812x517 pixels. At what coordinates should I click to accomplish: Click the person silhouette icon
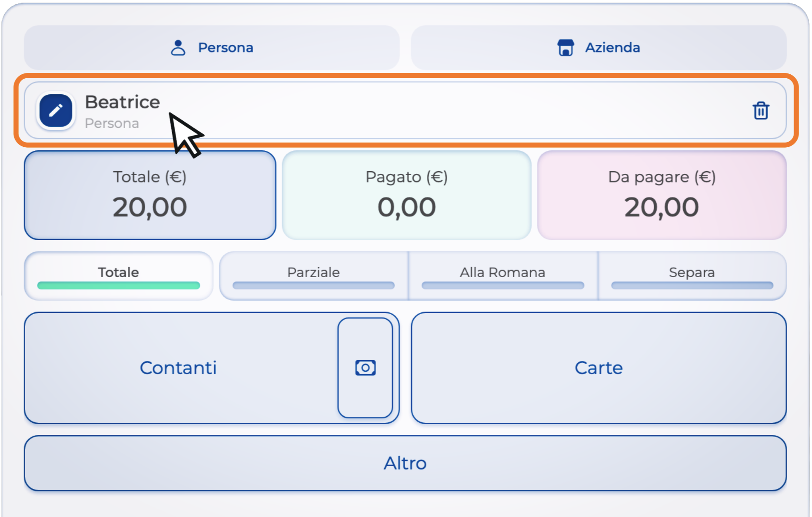(178, 48)
